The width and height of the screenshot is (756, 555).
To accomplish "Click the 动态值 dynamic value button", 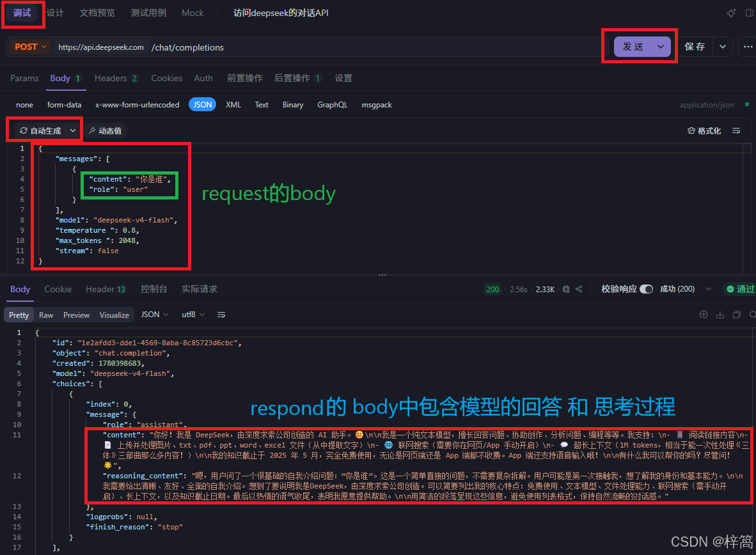I will [x=105, y=130].
